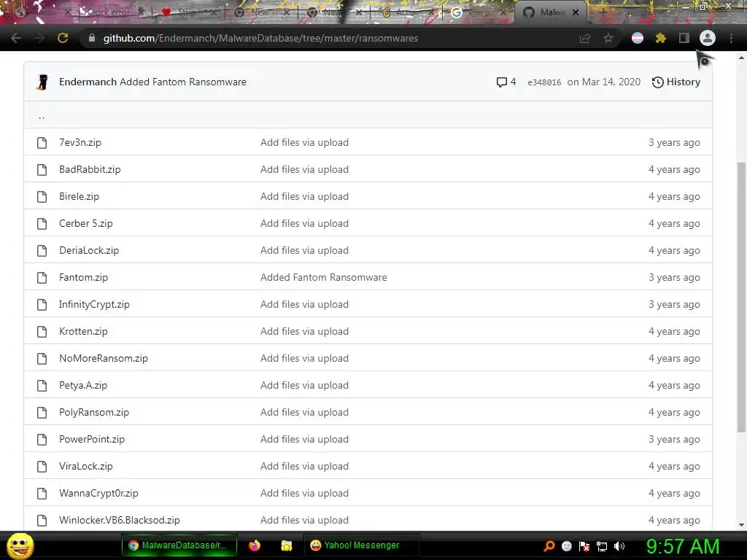
Task: Open the 'Added Fantom Ransomware' commit header link
Action: pos(183,82)
